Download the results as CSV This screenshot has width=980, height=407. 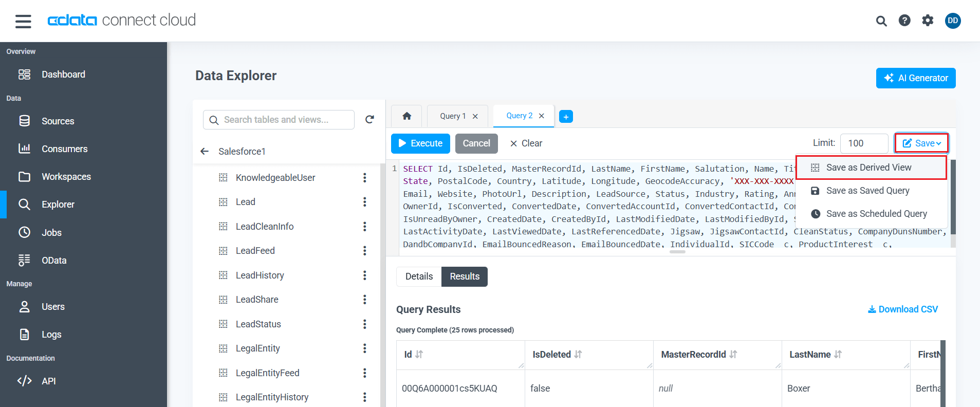(x=902, y=309)
